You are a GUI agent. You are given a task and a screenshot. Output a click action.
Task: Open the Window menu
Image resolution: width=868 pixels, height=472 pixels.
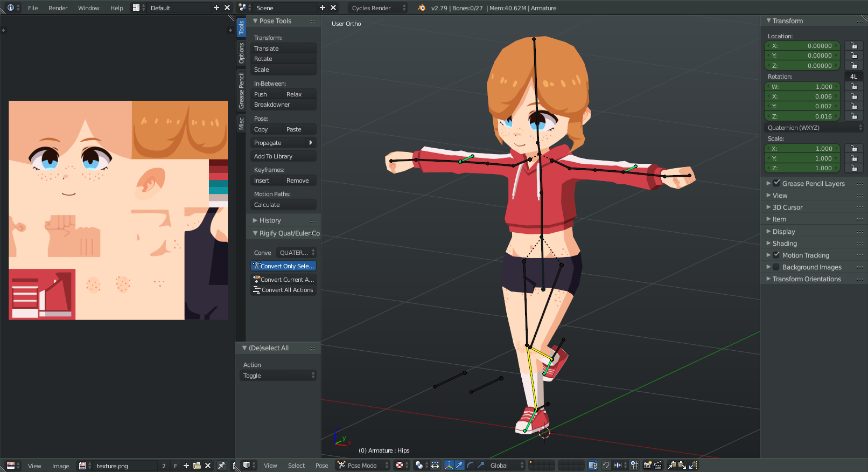point(88,8)
